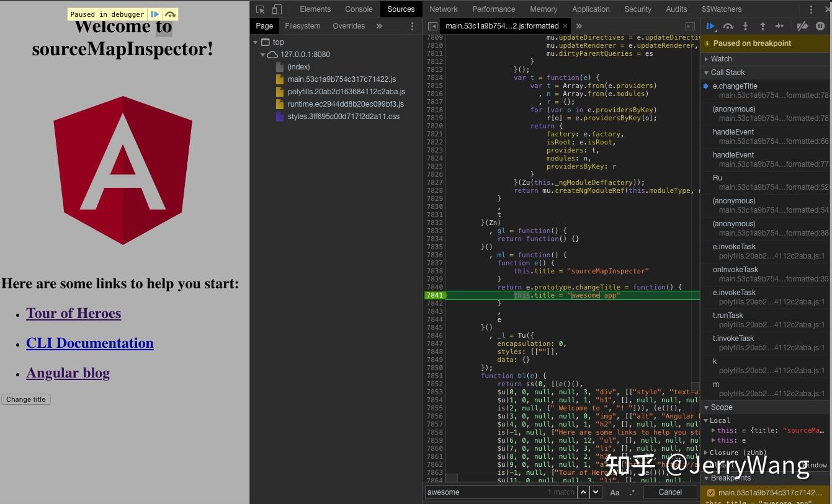This screenshot has width=832, height=504.
Task: Open the Audits tab
Action: [x=676, y=9]
